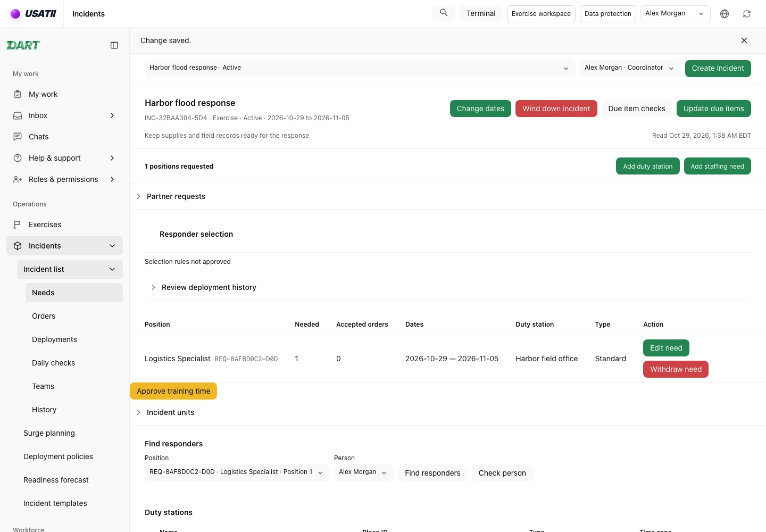Click the DART logo

click(23, 45)
